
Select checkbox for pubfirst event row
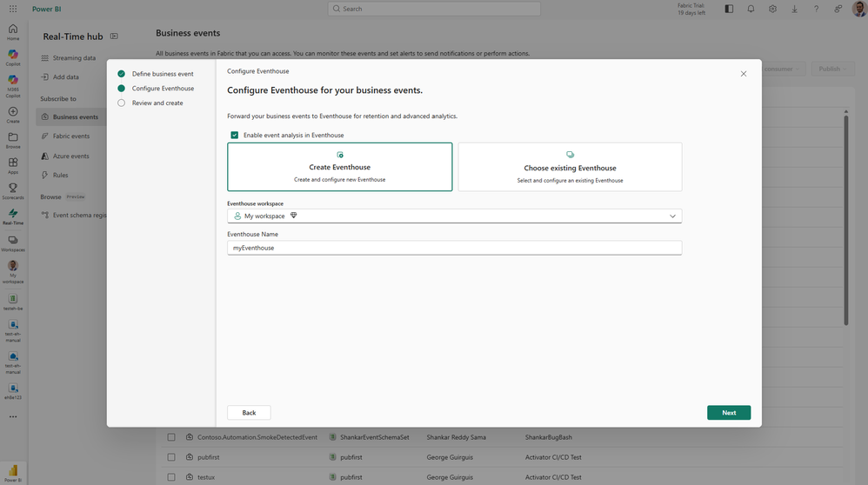click(171, 457)
